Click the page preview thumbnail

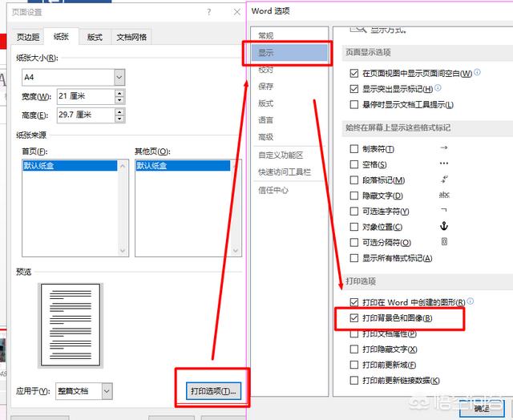click(x=71, y=325)
